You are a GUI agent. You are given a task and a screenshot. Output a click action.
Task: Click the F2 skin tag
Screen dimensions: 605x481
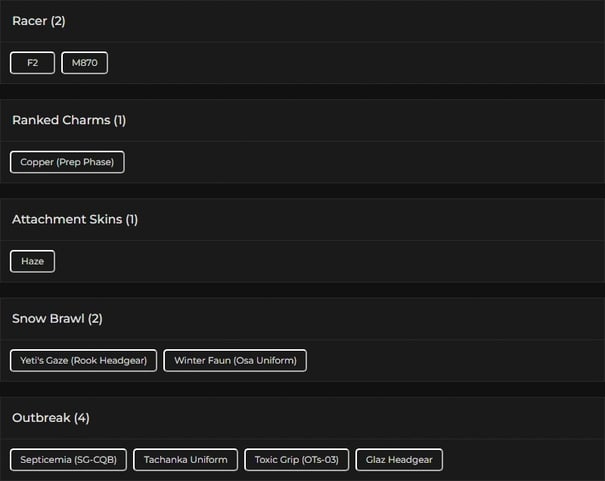click(x=32, y=63)
